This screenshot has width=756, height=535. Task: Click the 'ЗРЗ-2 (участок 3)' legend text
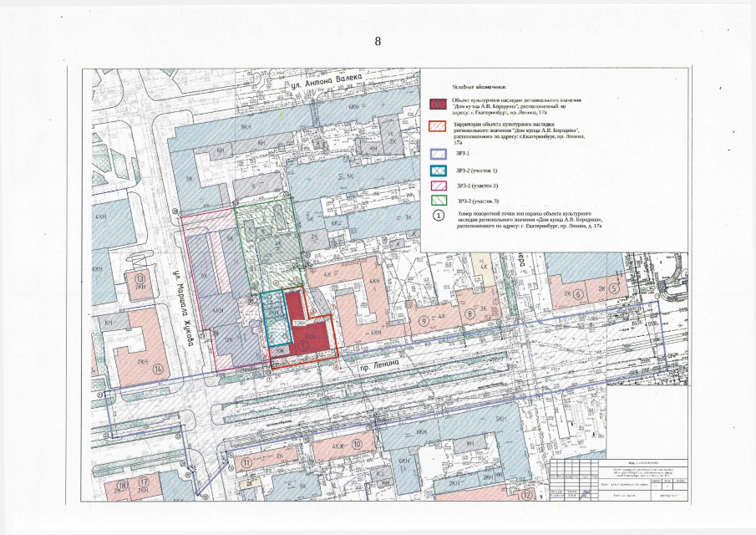477,201
